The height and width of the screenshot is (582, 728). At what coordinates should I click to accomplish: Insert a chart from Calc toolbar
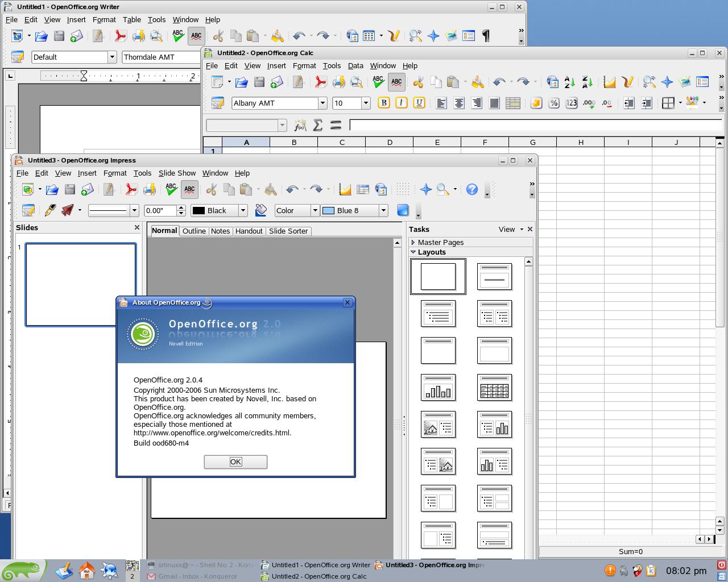coord(610,82)
